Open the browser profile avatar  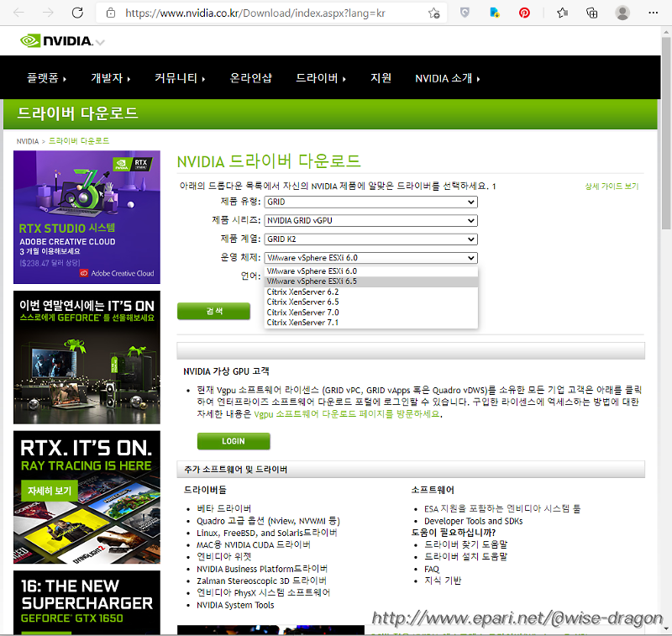622,13
